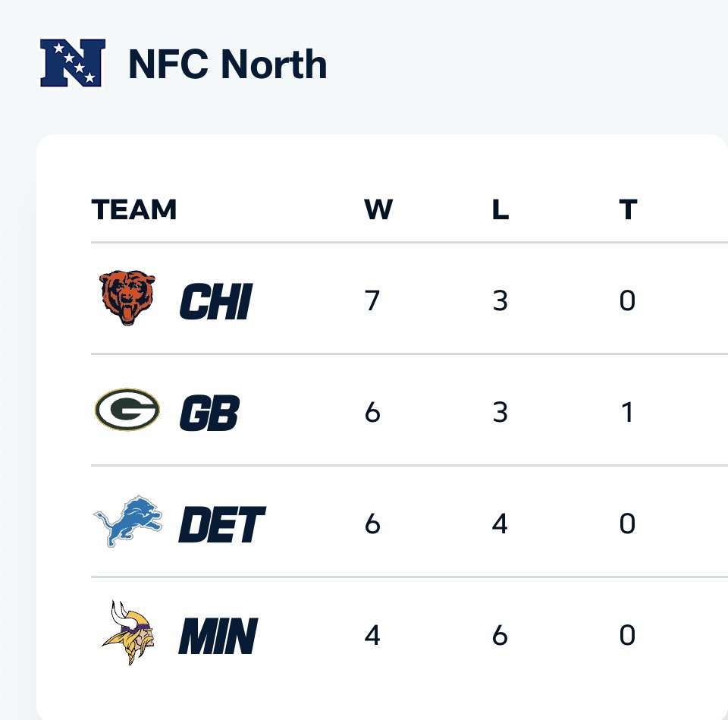Open the GB team link

tap(209, 413)
